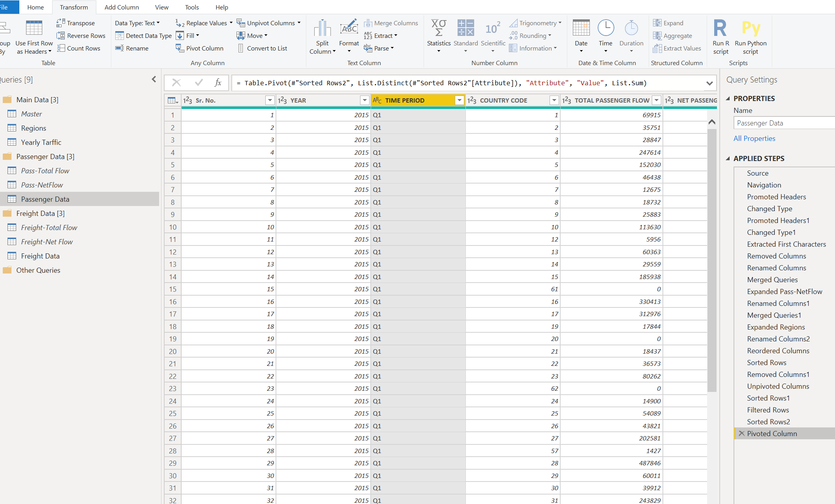Cancel formula edit with X icon
Viewport: 835px width, 504px height.
coord(176,83)
